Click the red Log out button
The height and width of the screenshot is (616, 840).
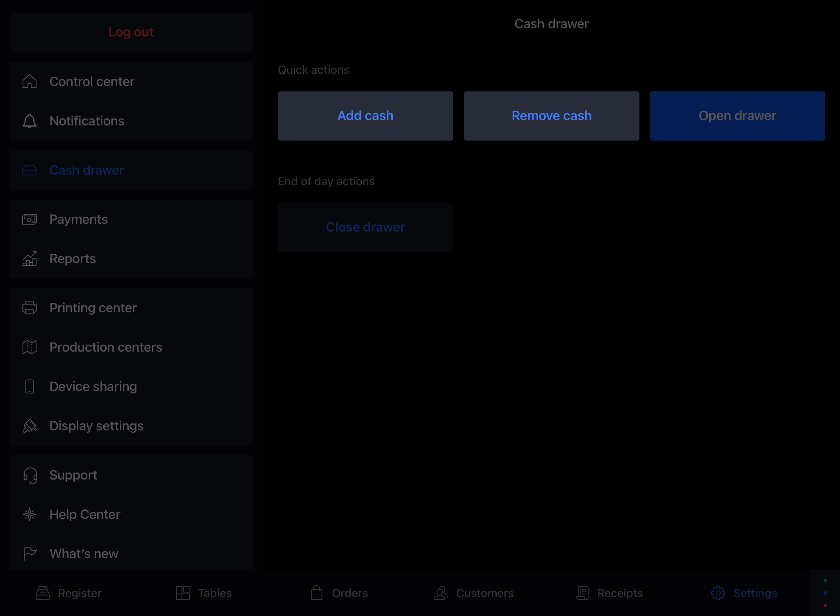click(131, 32)
